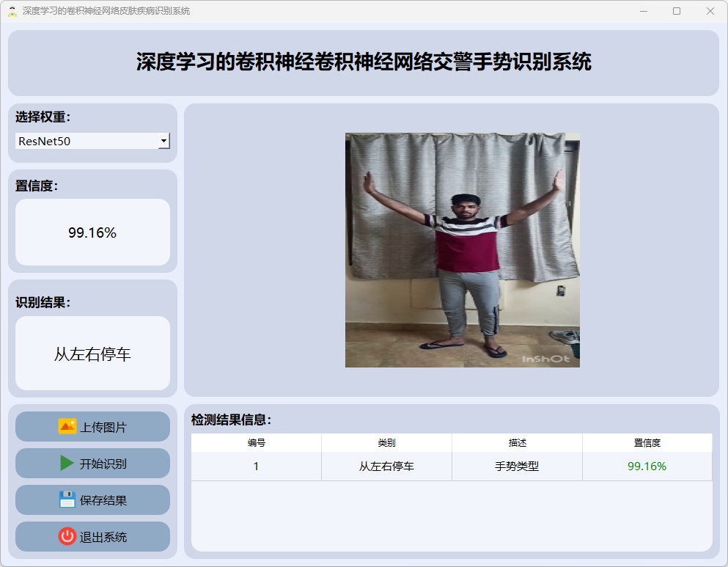Viewport: 728px width, 567px height.
Task: Click the 保存结果 save results button
Action: [x=93, y=500]
